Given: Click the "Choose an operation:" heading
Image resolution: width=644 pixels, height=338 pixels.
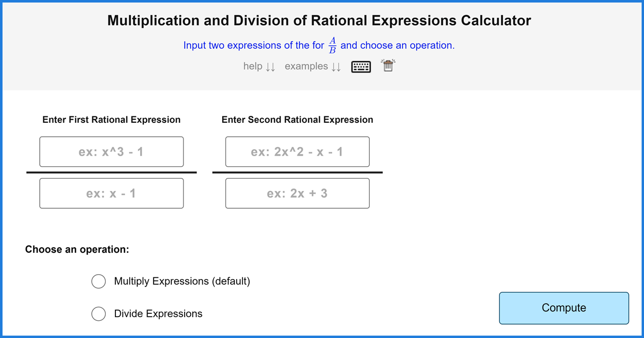Looking at the screenshot, I should pyautogui.click(x=78, y=249).
